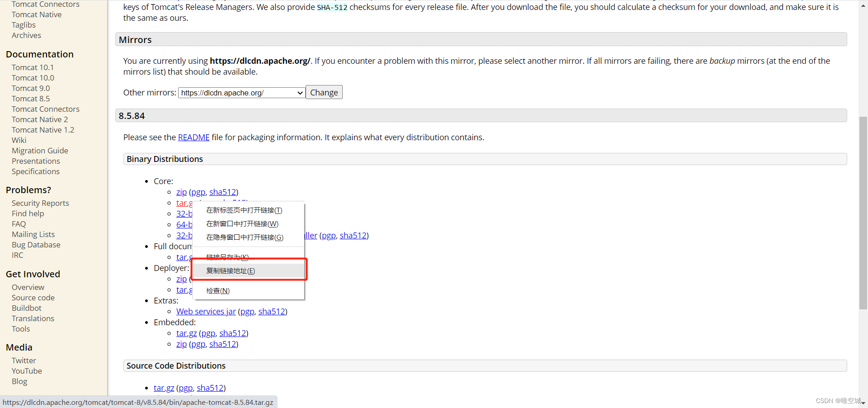The height and width of the screenshot is (408, 868).
Task: Open sha512 link for Web services jar
Action: pyautogui.click(x=272, y=312)
